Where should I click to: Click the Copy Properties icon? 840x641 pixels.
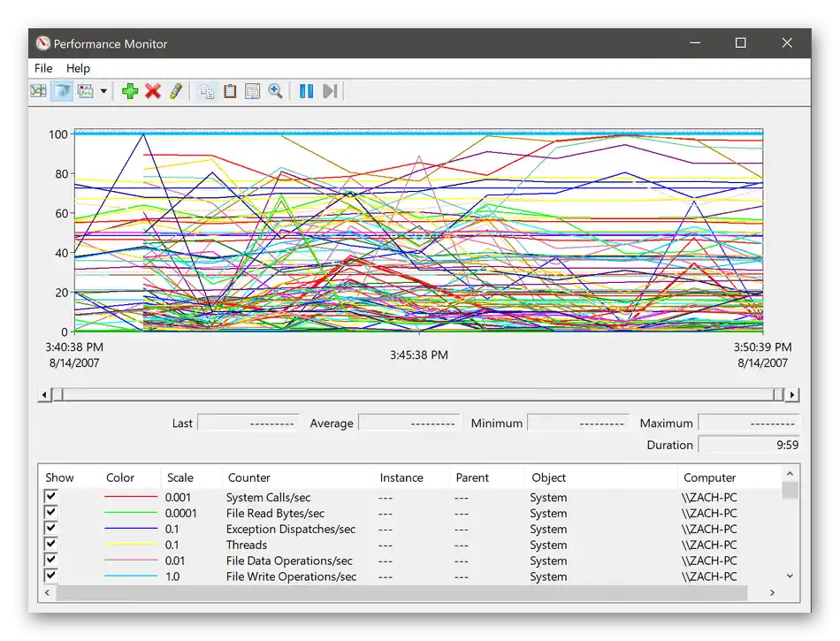(x=207, y=91)
